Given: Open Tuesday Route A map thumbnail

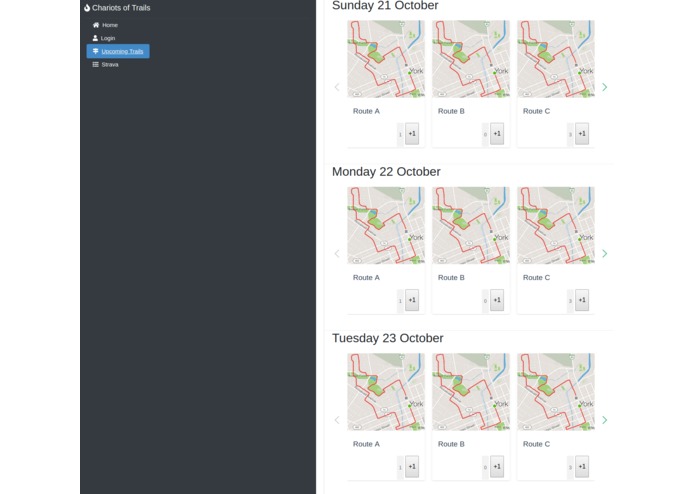Looking at the screenshot, I should (386, 392).
